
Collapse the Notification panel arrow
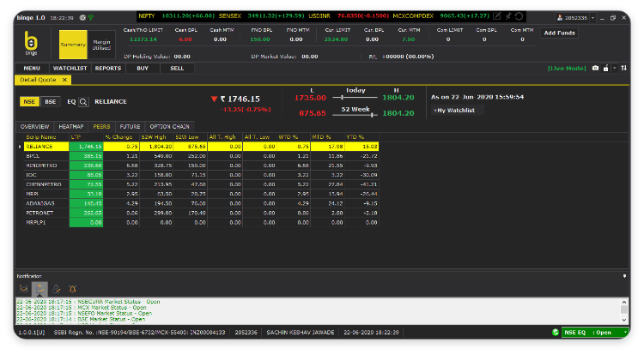[x=625, y=276]
